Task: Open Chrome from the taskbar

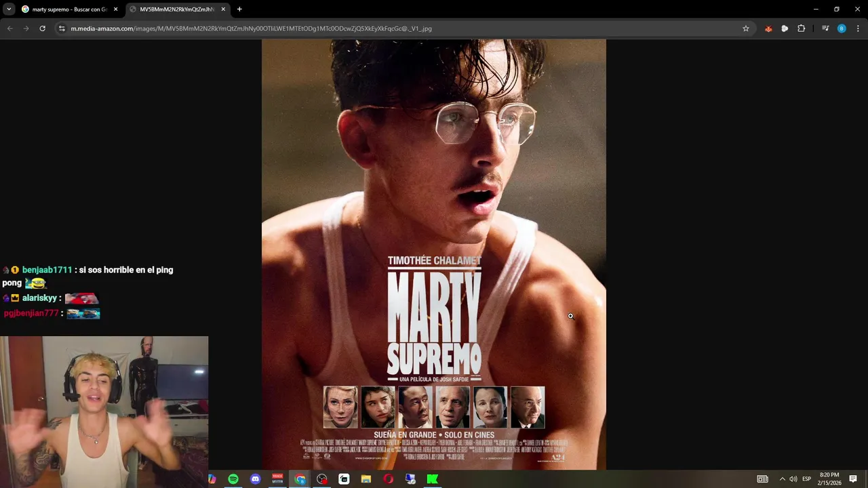Action: point(300,479)
